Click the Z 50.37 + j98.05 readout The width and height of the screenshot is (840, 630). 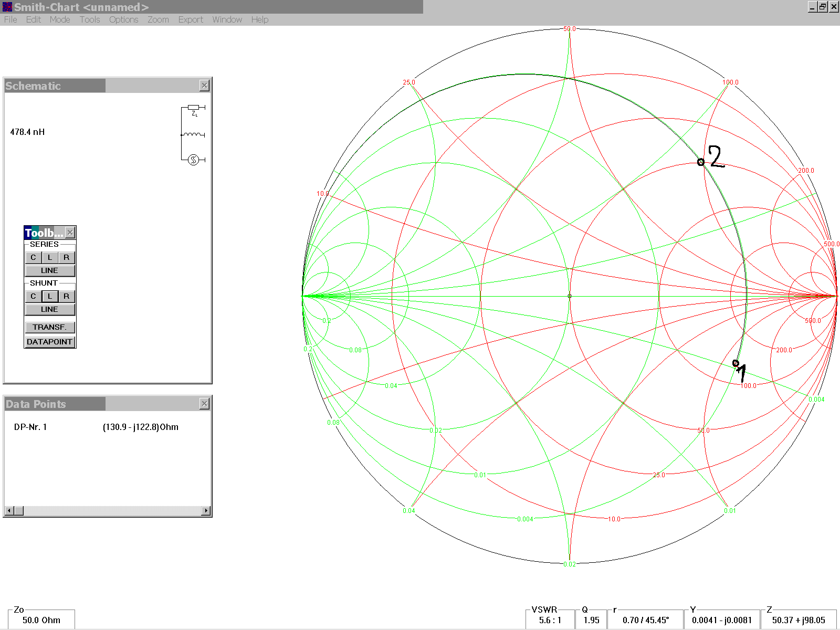799,620
